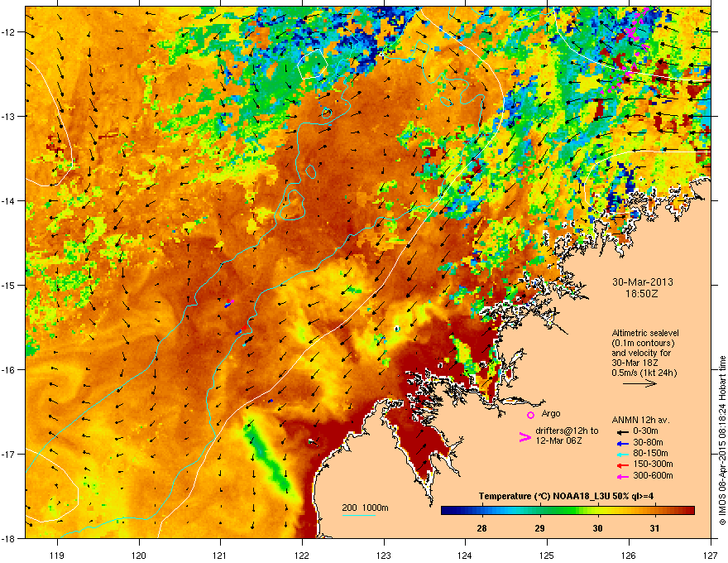Viewport: 728px width, 563px height.
Task: Click the 0.5m/s velocity scale arrow
Action: (x=639, y=383)
